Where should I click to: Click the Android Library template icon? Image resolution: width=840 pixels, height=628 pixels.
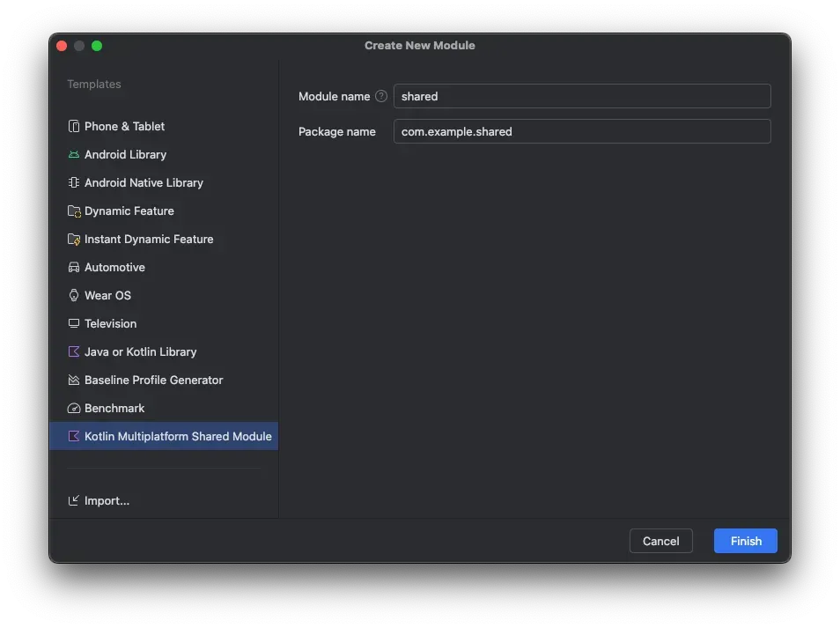(x=74, y=154)
